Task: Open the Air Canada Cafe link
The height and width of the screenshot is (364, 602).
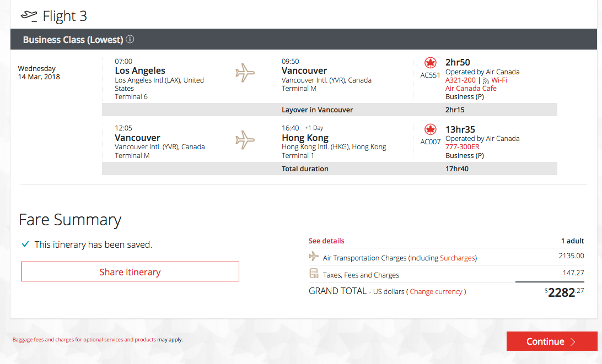Action: [471, 88]
